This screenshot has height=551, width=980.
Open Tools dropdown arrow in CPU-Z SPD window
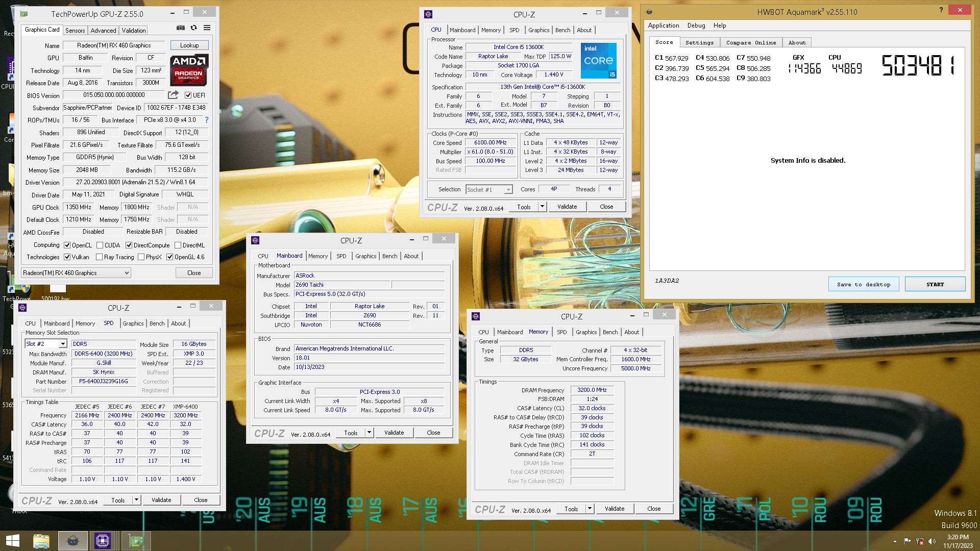click(x=137, y=500)
